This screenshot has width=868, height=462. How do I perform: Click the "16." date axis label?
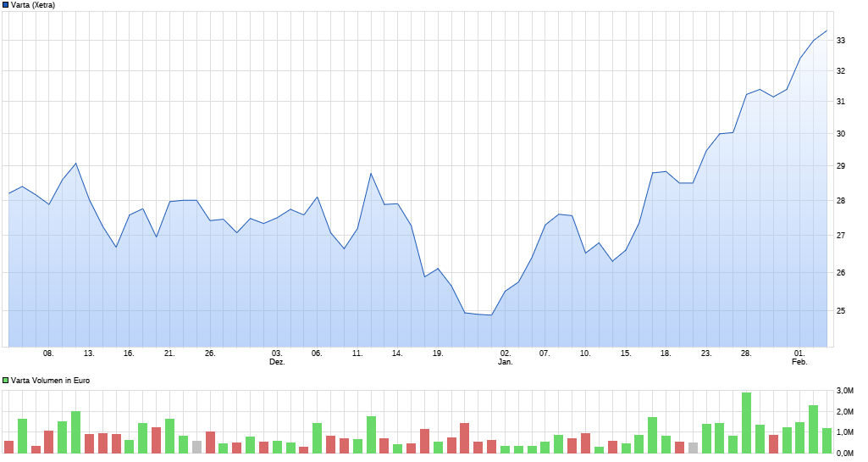pos(129,353)
